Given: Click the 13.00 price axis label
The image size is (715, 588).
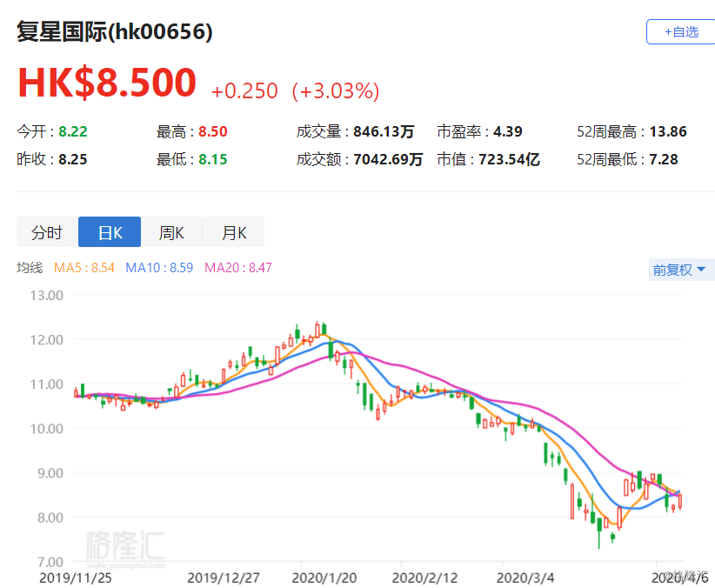Looking at the screenshot, I should click(46, 296).
